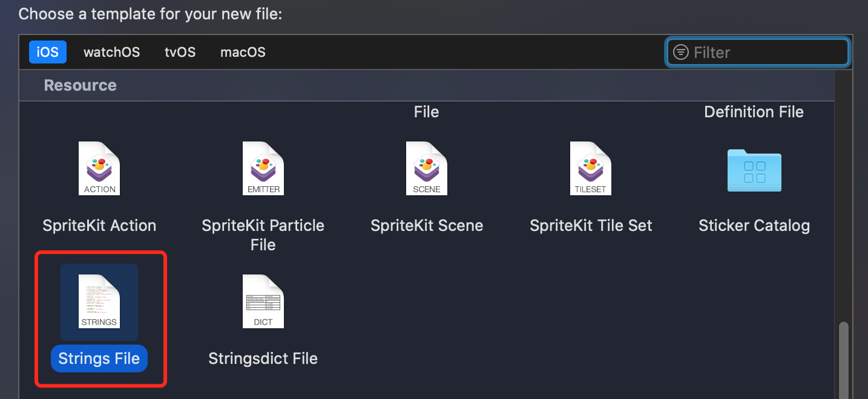This screenshot has width=868, height=399.
Task: Click the "Resource" section header
Action: pos(80,85)
